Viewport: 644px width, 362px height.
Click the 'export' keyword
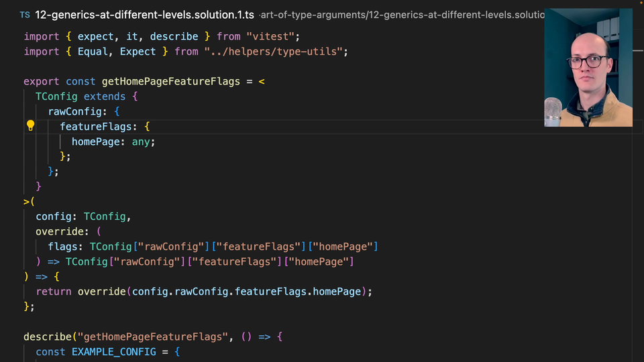pyautogui.click(x=42, y=81)
